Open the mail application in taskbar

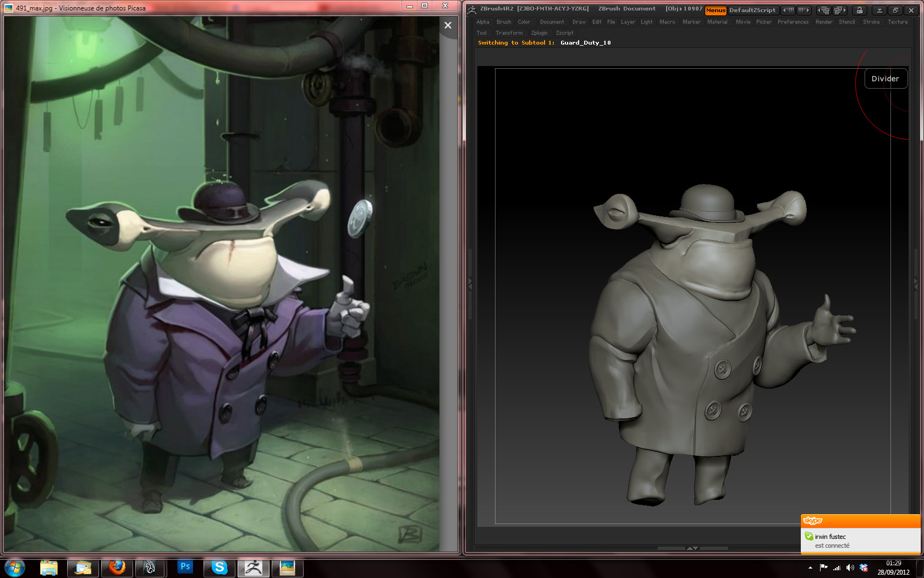[x=83, y=568]
